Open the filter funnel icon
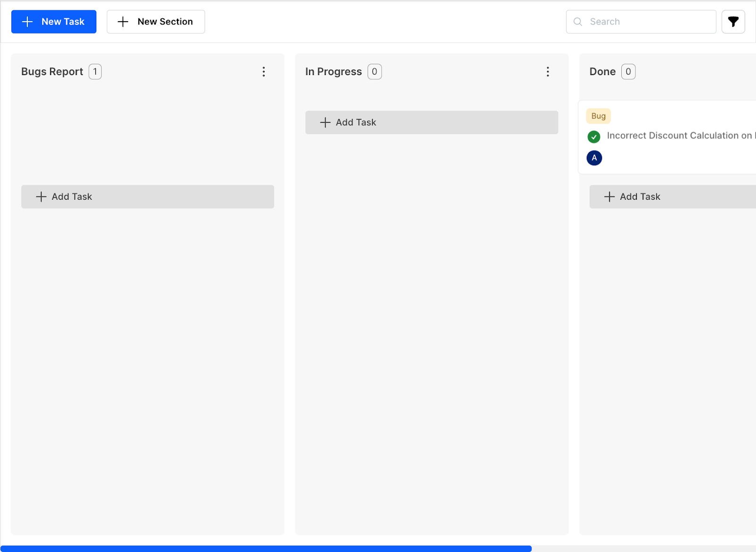Viewport: 756px width, 552px height. pyautogui.click(x=733, y=22)
